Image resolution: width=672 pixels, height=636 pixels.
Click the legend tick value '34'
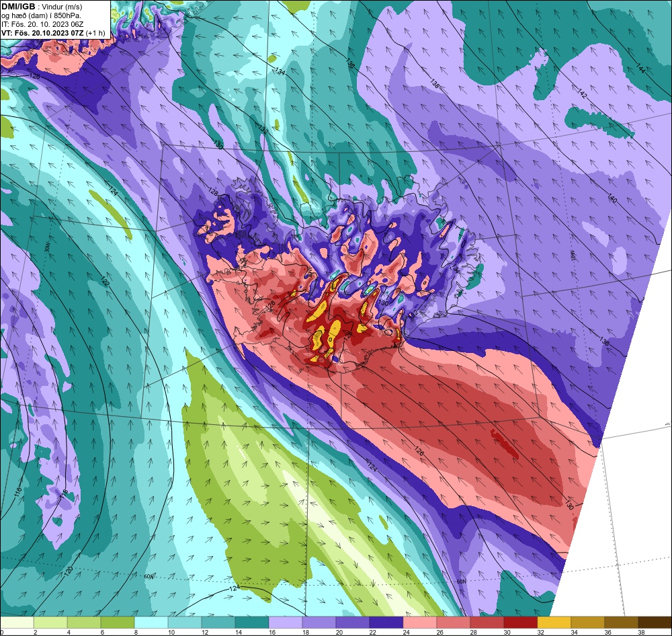click(x=575, y=632)
